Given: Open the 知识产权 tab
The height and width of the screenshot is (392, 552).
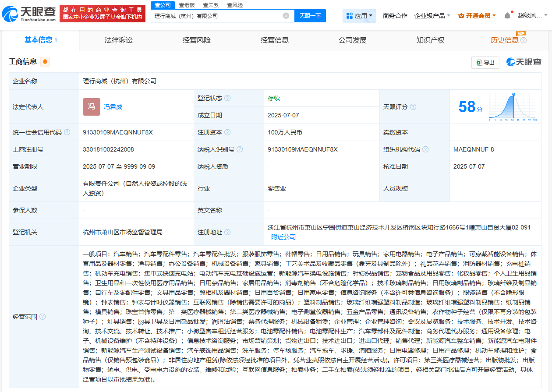Looking at the screenshot, I should [430, 40].
